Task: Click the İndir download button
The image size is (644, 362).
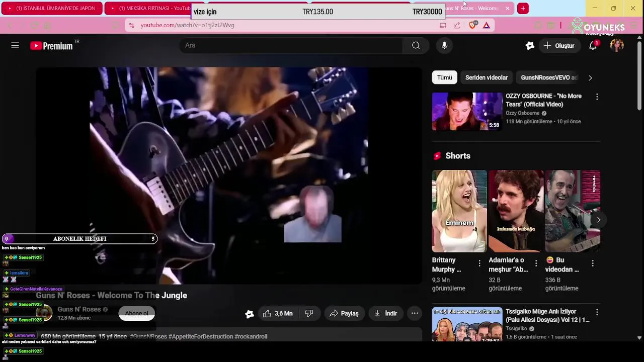Action: click(x=385, y=313)
